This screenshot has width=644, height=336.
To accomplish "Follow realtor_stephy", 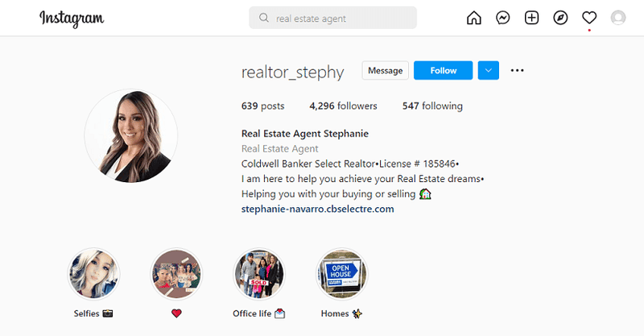I will (x=444, y=70).
